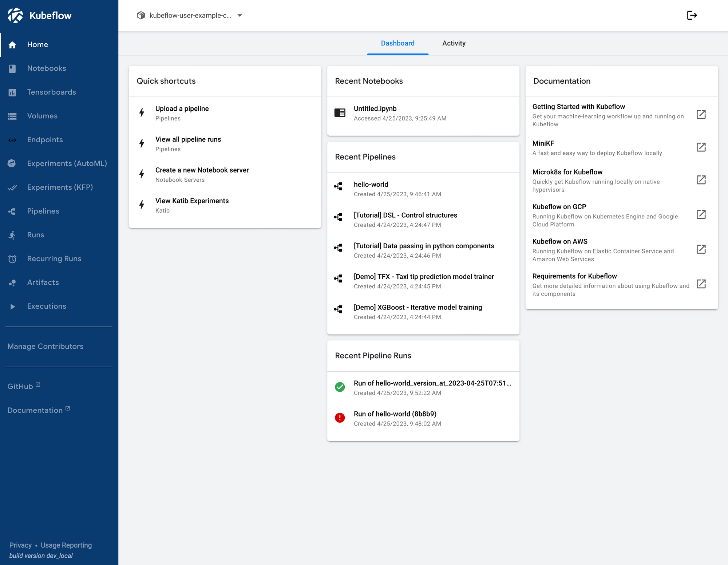Open the Untitled.ipynb recent notebook
Viewport: 728px width, 565px height.
[423, 113]
